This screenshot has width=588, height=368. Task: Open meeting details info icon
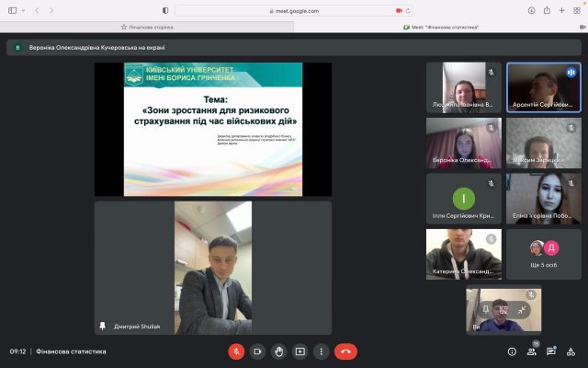tap(512, 351)
